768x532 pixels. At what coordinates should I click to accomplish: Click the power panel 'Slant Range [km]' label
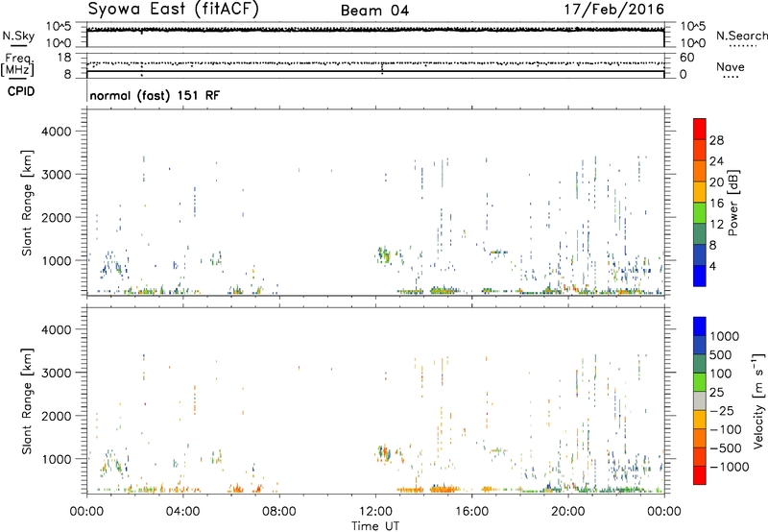[27, 203]
